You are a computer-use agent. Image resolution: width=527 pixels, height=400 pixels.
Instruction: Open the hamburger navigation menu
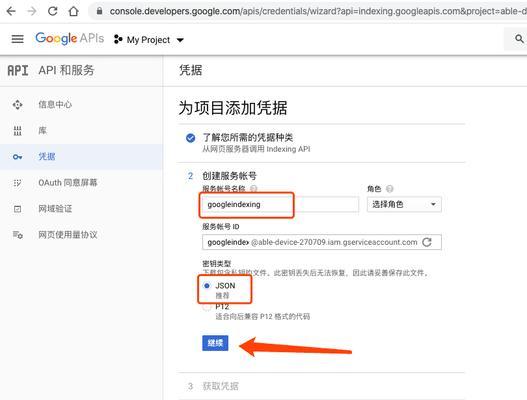(x=17, y=39)
